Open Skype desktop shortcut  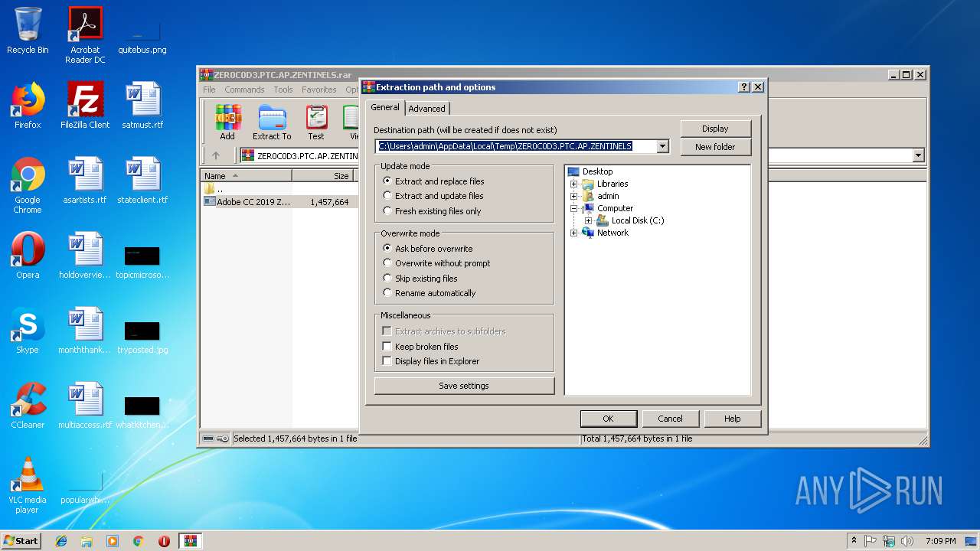(28, 331)
